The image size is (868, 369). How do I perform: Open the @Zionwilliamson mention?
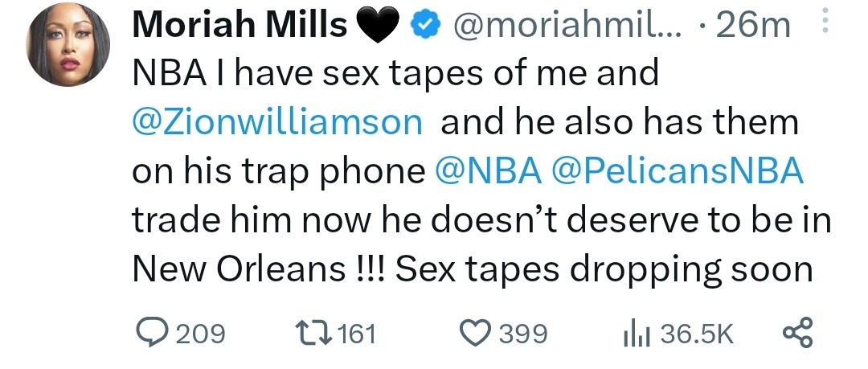(276, 123)
